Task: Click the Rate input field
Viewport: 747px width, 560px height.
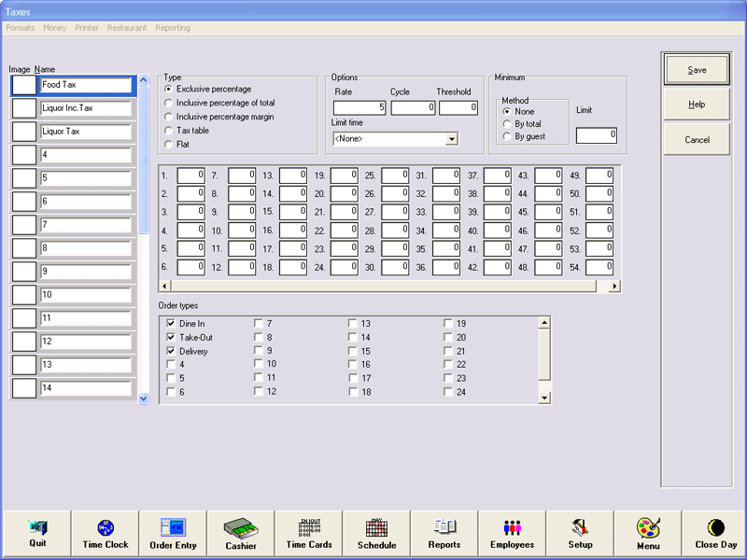Action: [x=359, y=108]
